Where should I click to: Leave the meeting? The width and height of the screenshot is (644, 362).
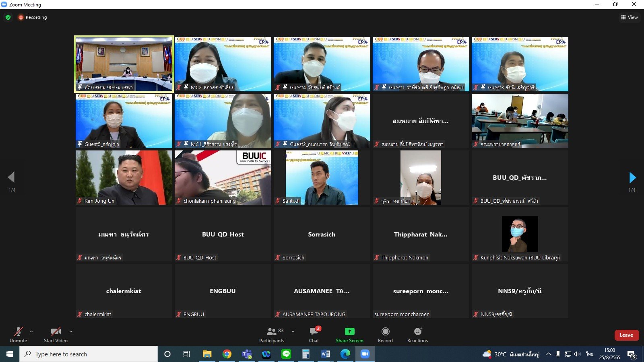(626, 335)
